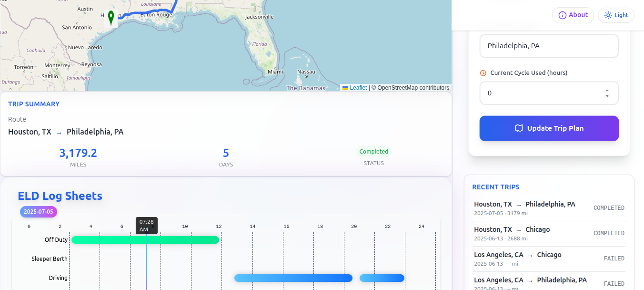The image size is (644, 290).
Task: Click the Sleeper Berth row label
Action: 50,259
